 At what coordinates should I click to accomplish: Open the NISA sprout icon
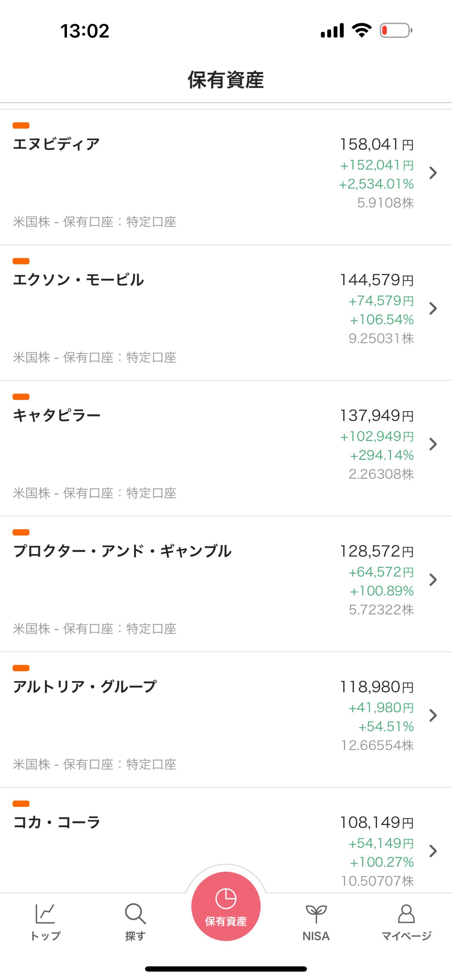316,914
